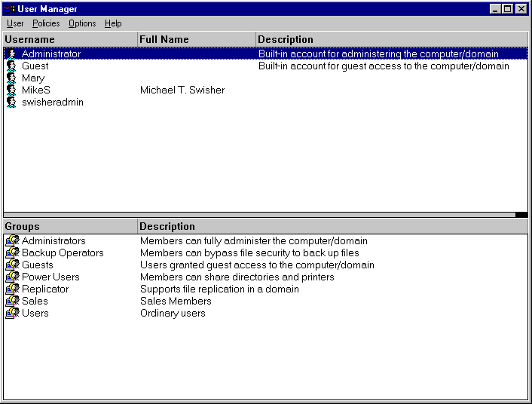Select the Administrators group name

point(54,240)
